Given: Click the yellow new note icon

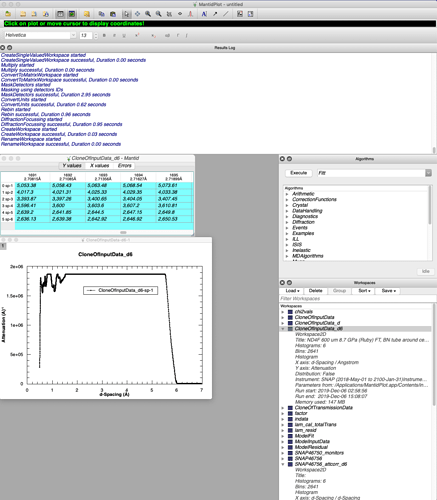Looking at the screenshot, I should coord(87,14).
